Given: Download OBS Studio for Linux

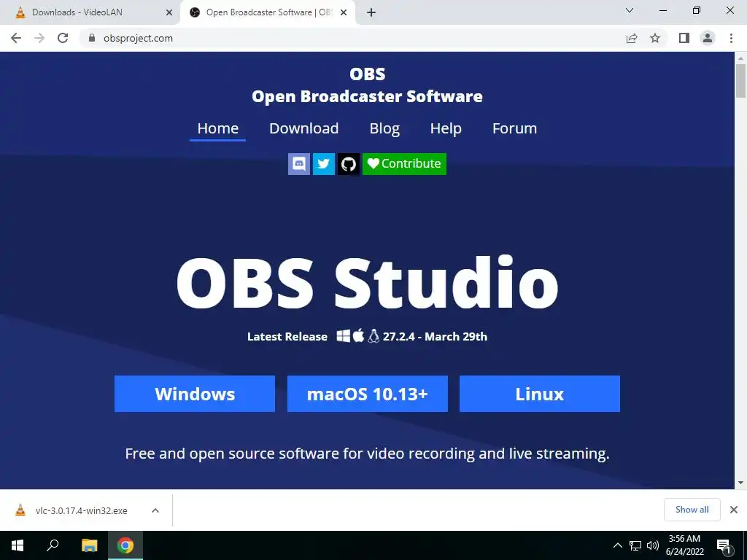Looking at the screenshot, I should tap(540, 394).
